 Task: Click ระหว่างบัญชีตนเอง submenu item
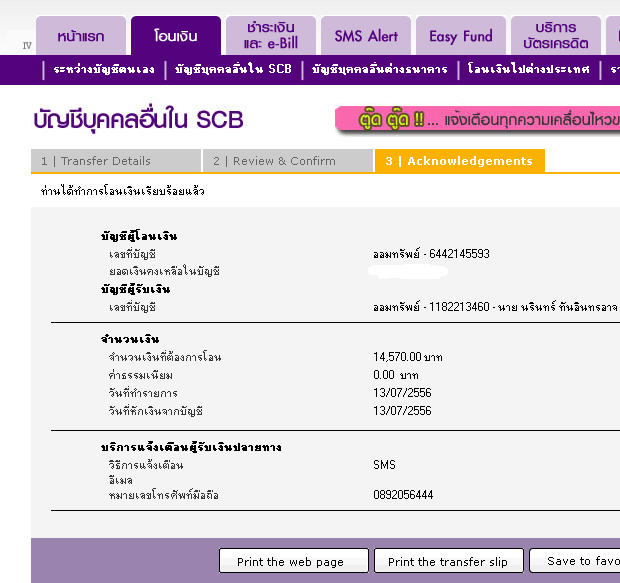pos(104,70)
